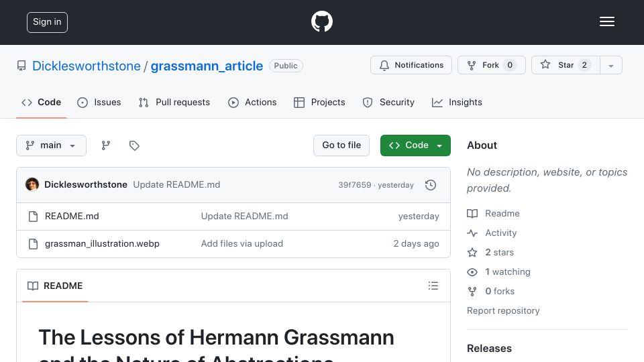Click the Report repository link
644x362 pixels.
pos(503,310)
